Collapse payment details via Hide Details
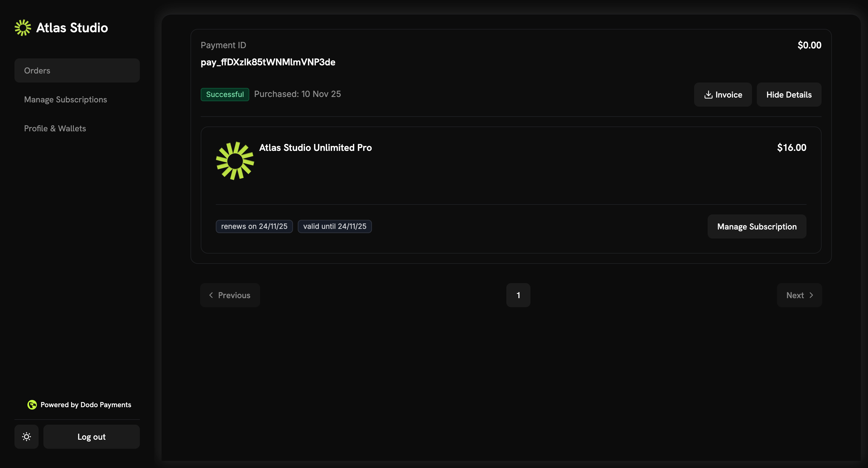This screenshot has height=468, width=868. [789, 95]
